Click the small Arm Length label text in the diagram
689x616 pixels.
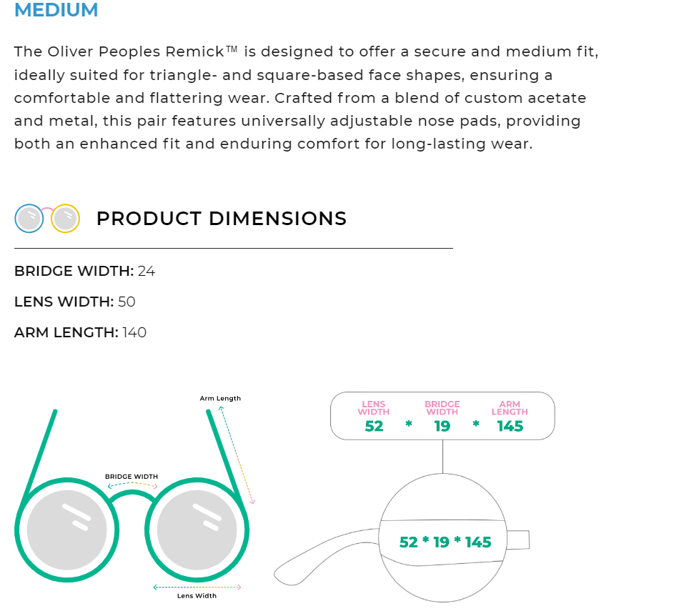pyautogui.click(x=220, y=399)
